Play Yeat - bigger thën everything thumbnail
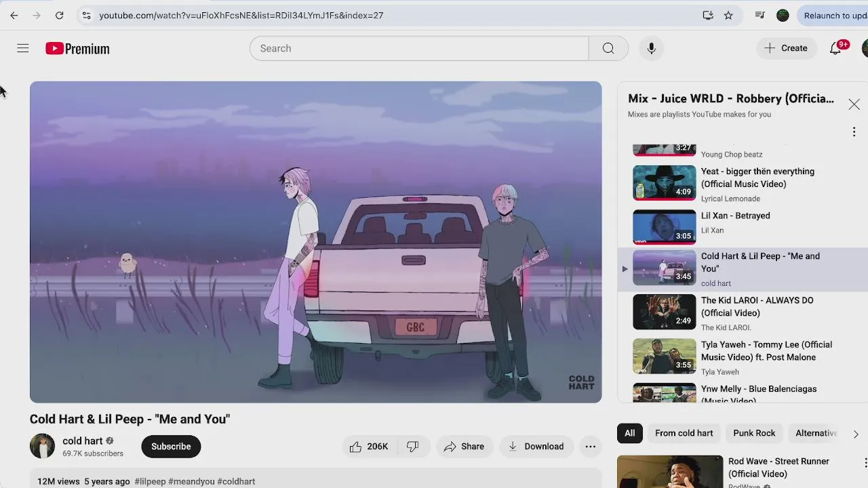 [665, 183]
